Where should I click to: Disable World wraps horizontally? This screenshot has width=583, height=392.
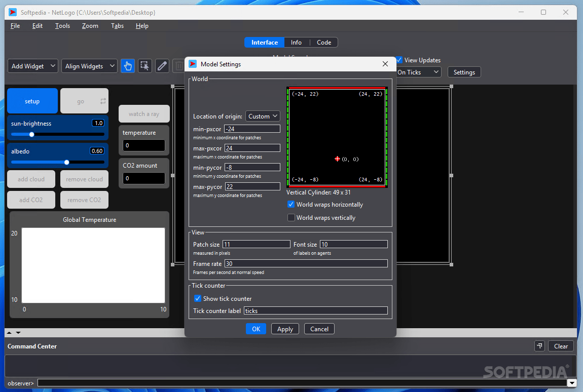(x=291, y=205)
